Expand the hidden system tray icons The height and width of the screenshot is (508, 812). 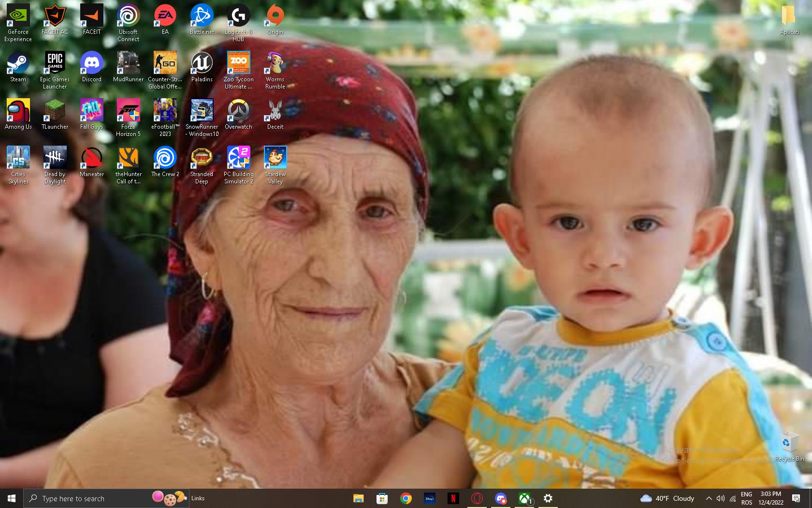[709, 498]
